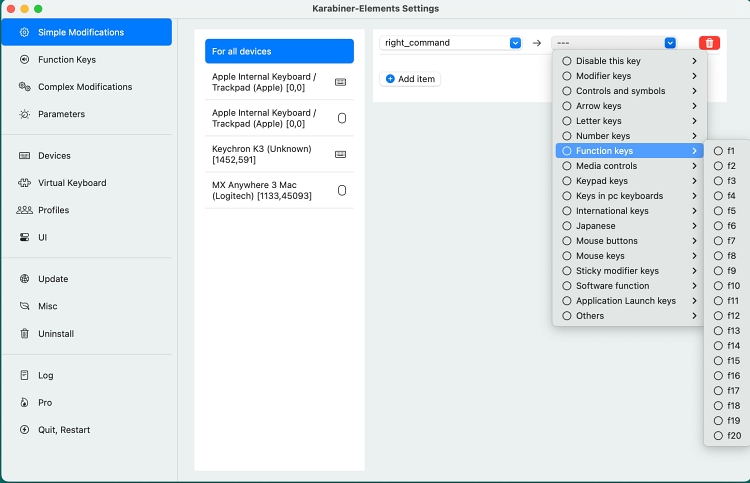
Task: Open Keypad keys menu entry
Action: [x=629, y=181]
